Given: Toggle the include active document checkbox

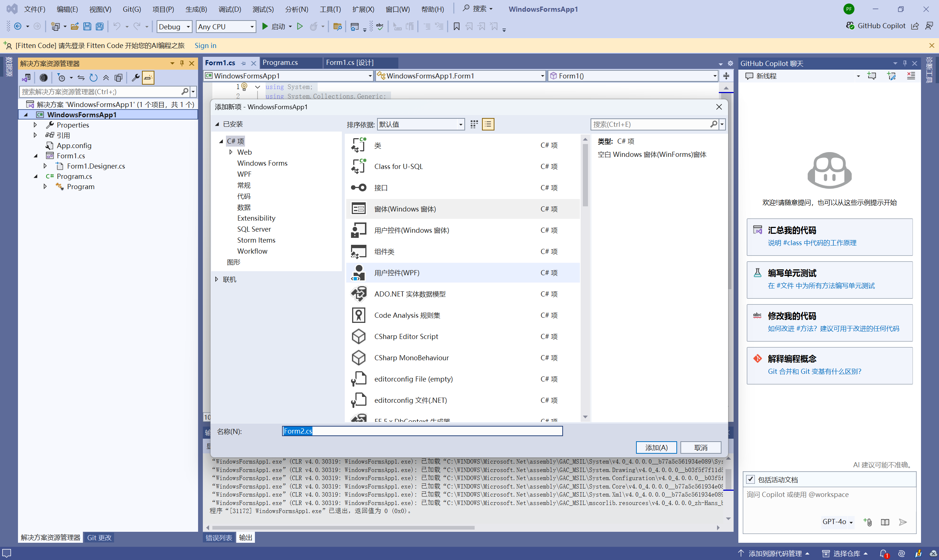Looking at the screenshot, I should 750,480.
